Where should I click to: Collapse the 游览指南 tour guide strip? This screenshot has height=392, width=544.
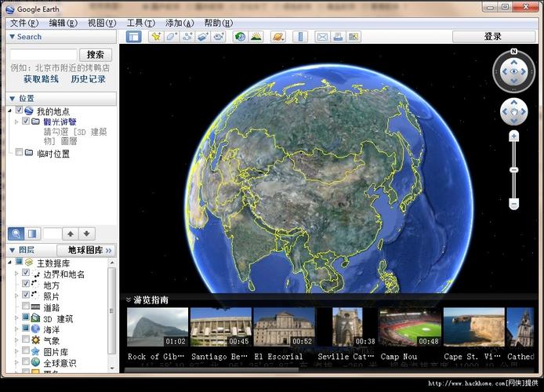[129, 299]
